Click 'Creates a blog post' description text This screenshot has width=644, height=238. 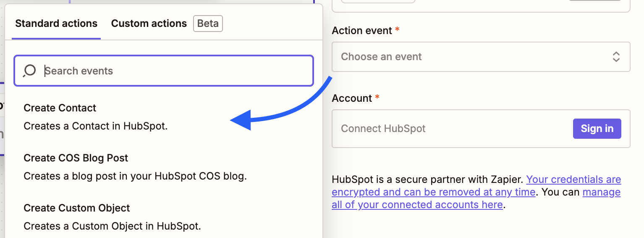pyautogui.click(x=135, y=176)
